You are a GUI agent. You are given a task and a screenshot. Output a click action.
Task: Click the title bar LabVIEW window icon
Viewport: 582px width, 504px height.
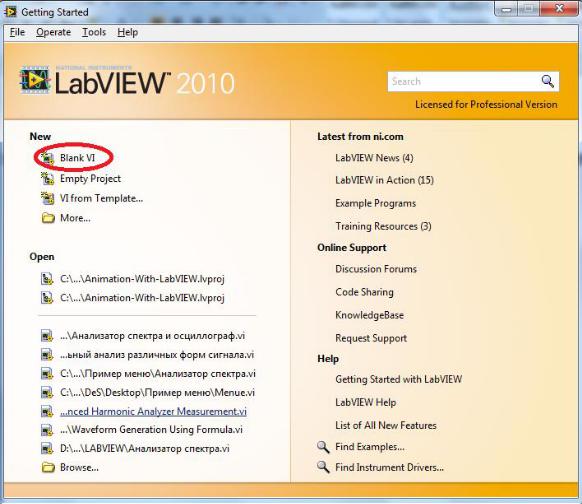point(10,12)
